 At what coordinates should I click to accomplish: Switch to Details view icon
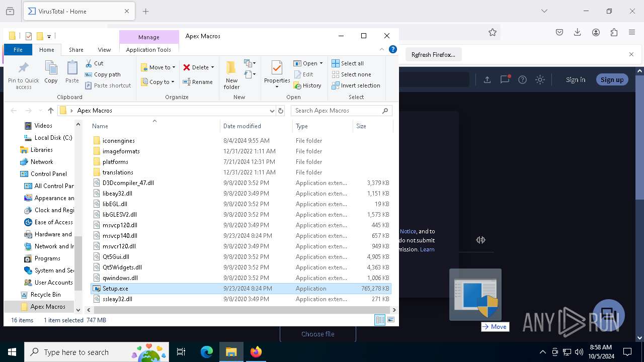(380, 320)
